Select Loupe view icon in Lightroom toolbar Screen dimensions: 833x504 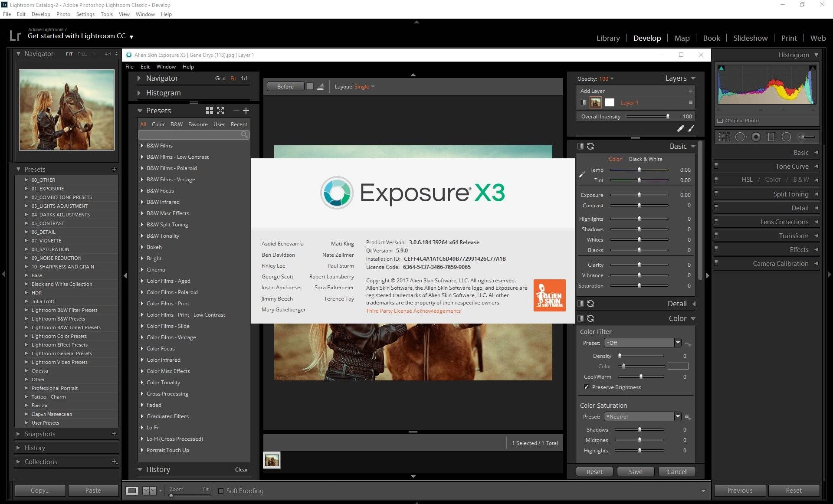(132, 491)
